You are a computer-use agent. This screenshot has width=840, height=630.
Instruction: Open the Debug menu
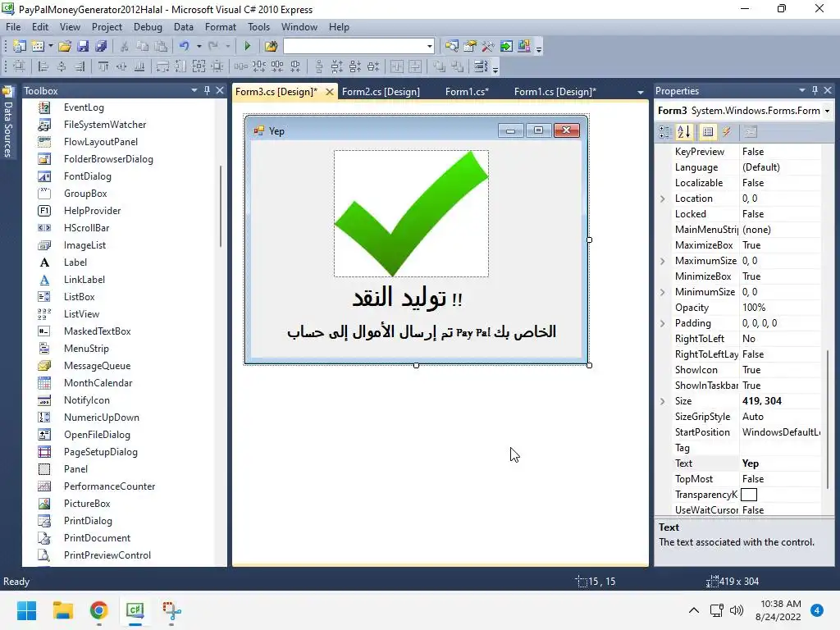(x=148, y=27)
